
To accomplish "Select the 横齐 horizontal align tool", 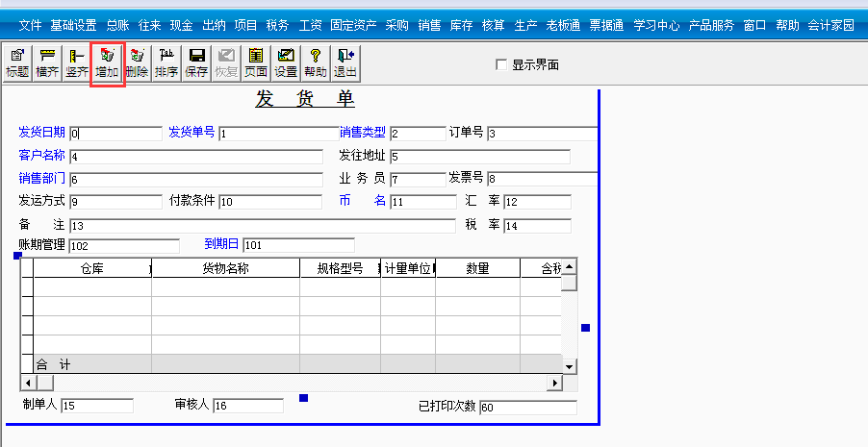I will pos(47,63).
